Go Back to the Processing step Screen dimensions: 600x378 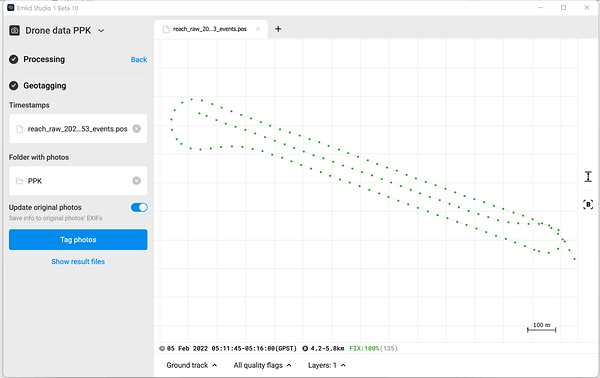[x=139, y=60]
